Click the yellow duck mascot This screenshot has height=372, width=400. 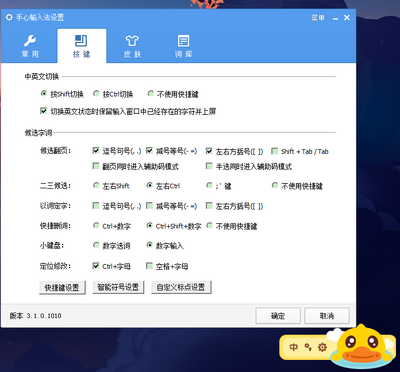click(361, 347)
